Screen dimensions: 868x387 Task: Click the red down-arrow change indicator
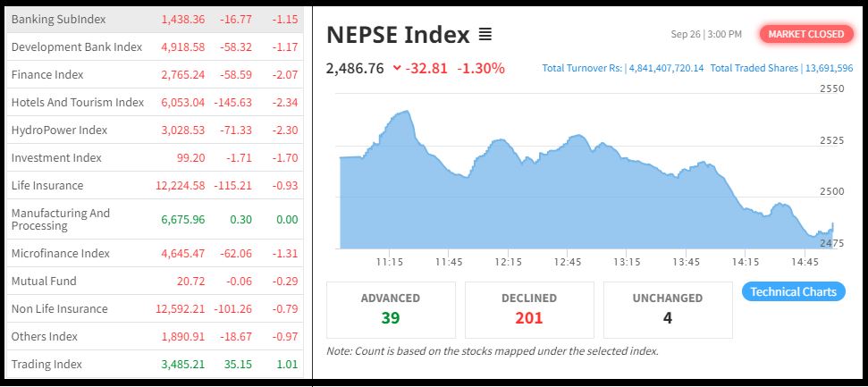pyautogui.click(x=397, y=69)
